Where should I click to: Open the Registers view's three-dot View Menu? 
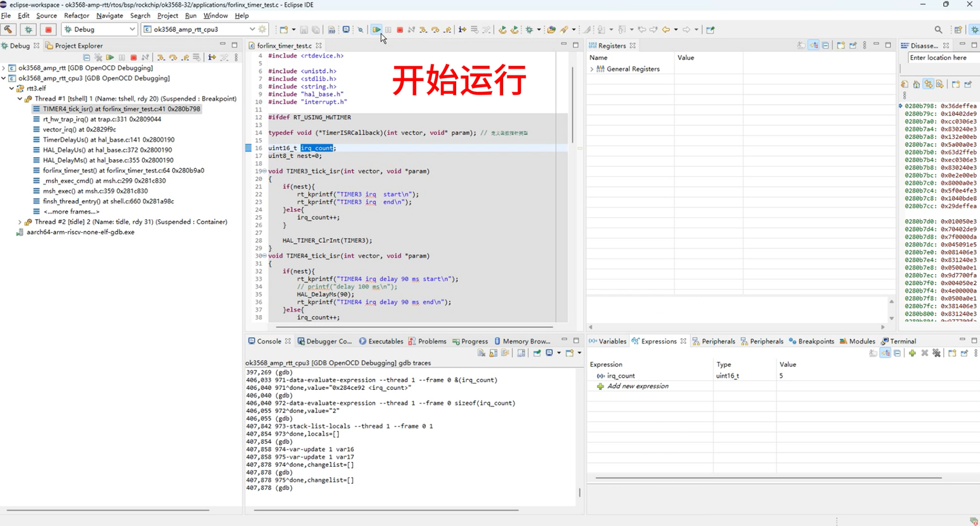pyautogui.click(x=864, y=46)
